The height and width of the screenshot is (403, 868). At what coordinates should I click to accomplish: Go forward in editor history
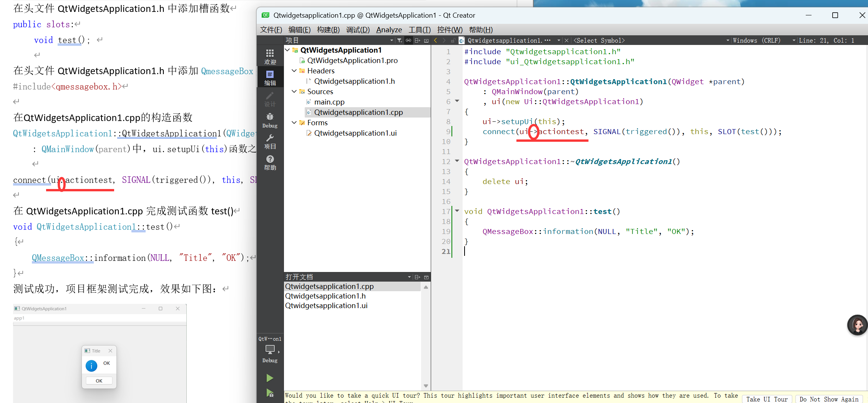click(444, 40)
